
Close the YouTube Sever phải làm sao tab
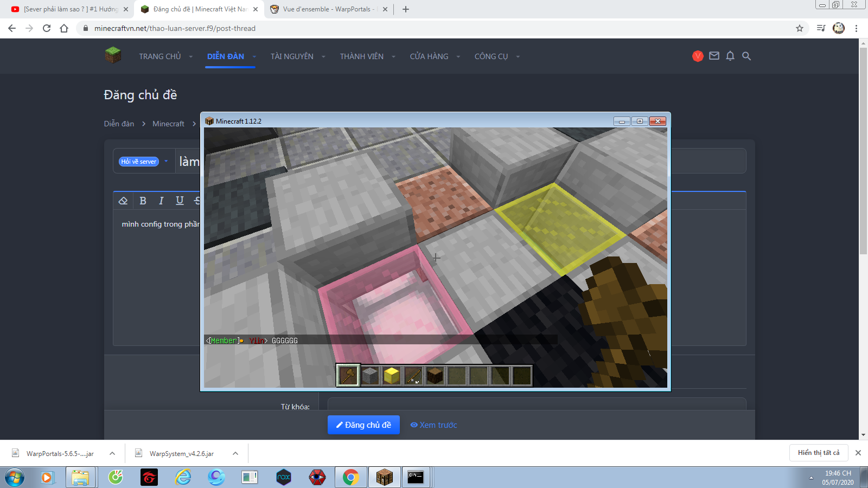[x=126, y=9]
